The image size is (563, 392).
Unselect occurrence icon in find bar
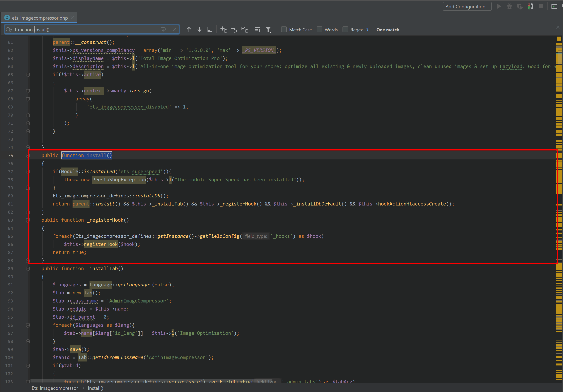coord(234,30)
